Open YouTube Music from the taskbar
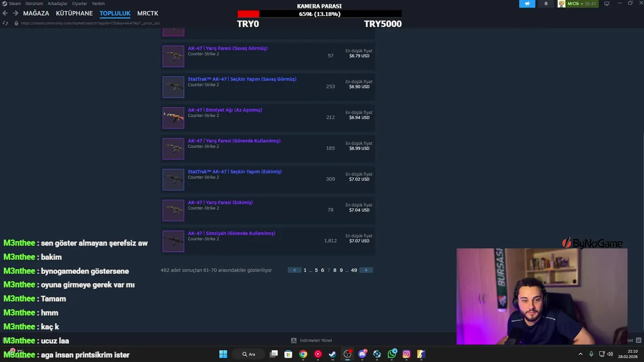Viewport: 644px width, 362px height. pyautogui.click(x=318, y=354)
